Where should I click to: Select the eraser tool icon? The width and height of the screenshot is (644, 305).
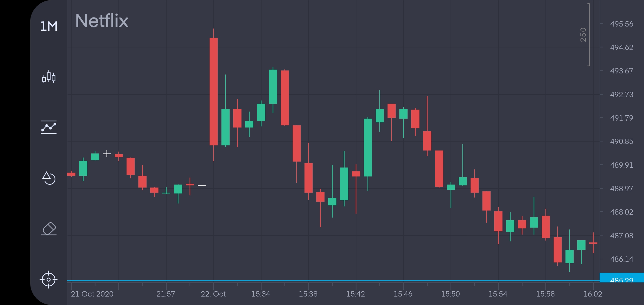pyautogui.click(x=49, y=229)
